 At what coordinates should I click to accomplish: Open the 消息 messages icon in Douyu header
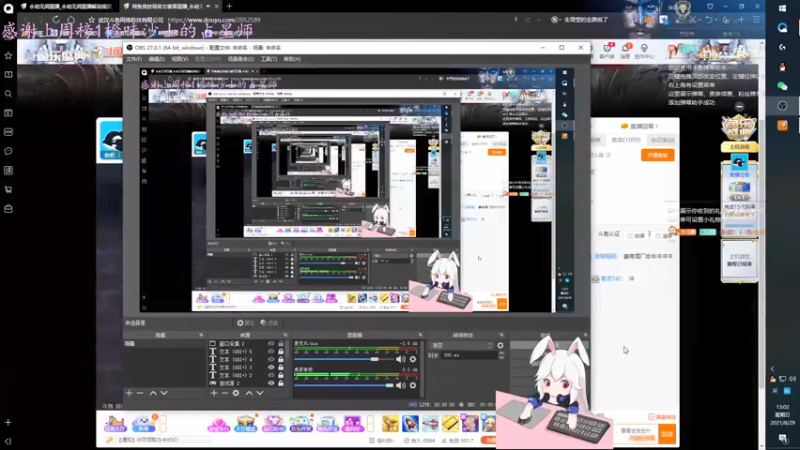point(626,51)
